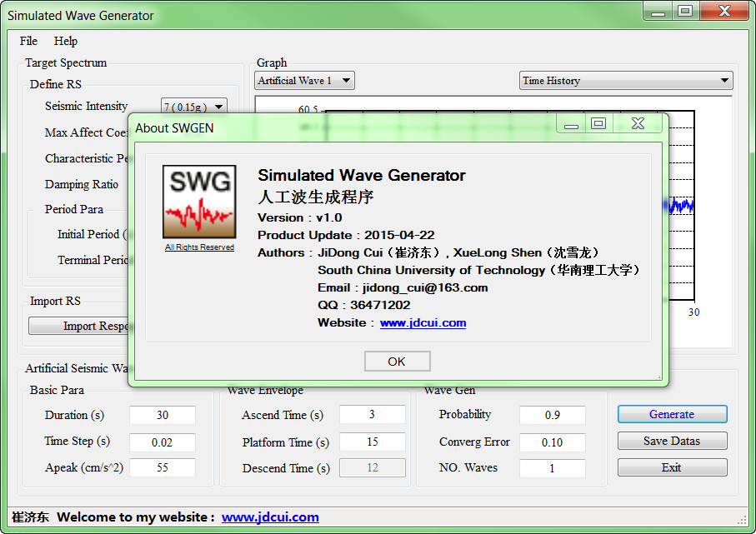Click the Probability input field

(x=553, y=415)
